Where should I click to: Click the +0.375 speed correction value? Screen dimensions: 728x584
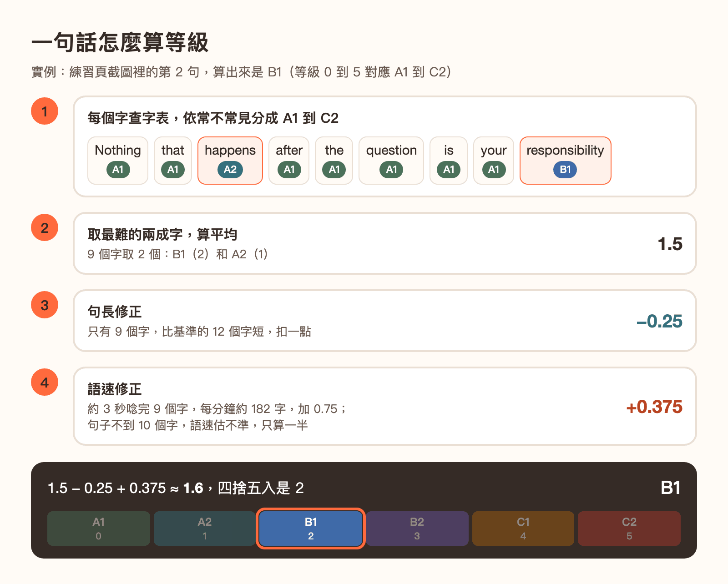[654, 407]
